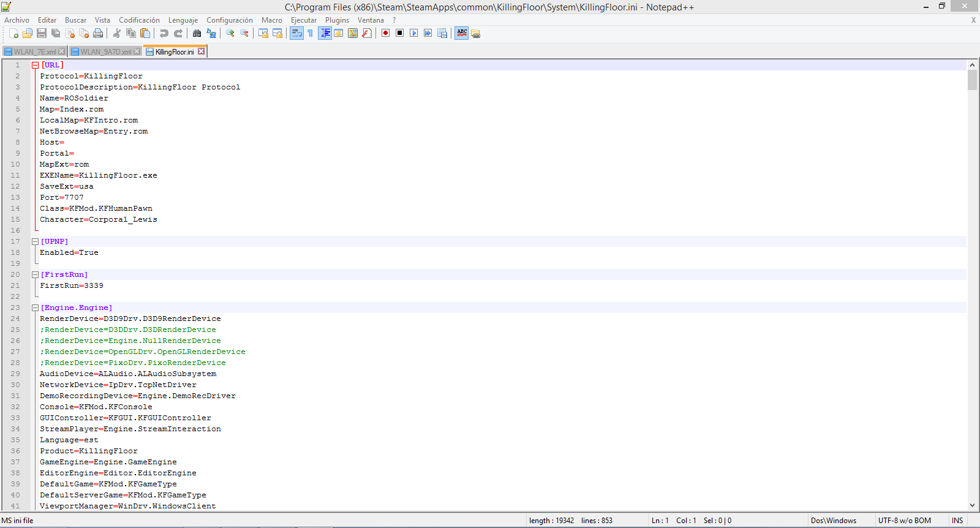Start macro recording with the red dot icon
This screenshot has width=980, height=528.
(385, 33)
